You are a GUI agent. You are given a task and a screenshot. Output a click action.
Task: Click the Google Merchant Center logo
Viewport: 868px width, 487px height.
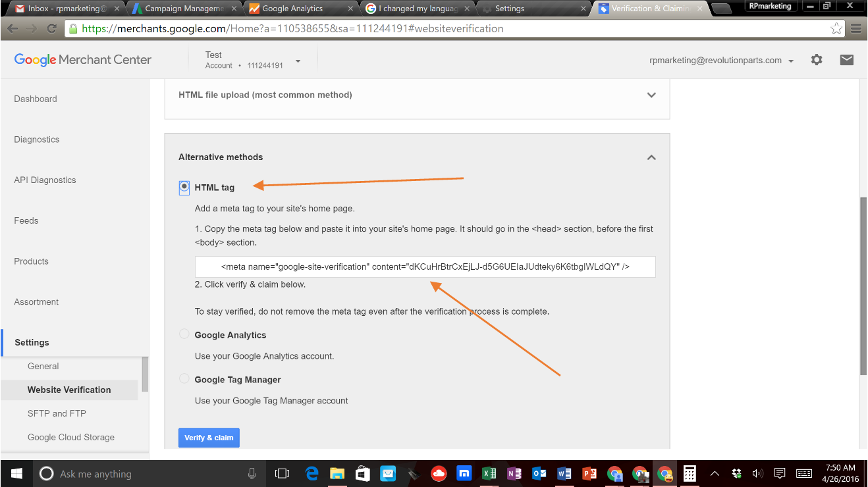(x=83, y=60)
